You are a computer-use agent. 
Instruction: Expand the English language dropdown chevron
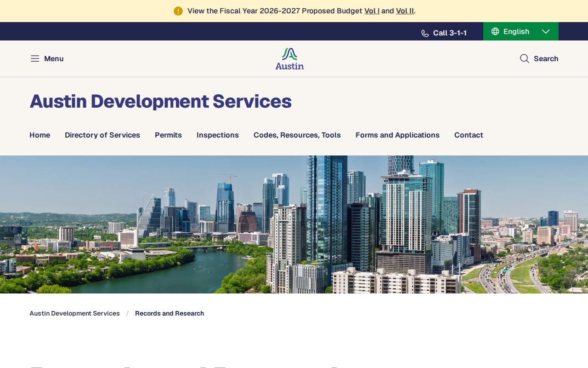tap(546, 31)
